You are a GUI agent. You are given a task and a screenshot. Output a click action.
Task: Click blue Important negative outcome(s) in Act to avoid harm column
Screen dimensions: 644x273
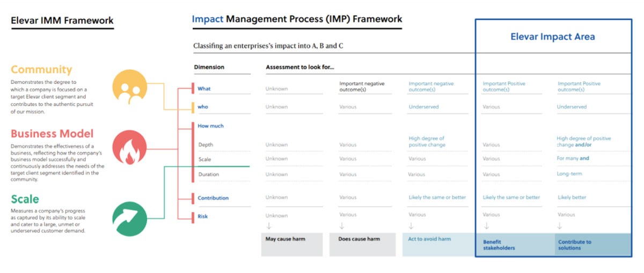(431, 87)
